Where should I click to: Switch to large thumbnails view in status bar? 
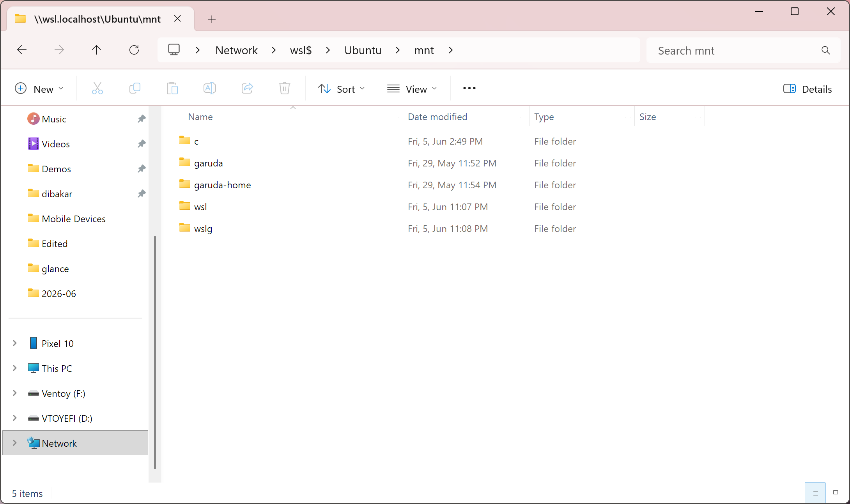pyautogui.click(x=835, y=493)
